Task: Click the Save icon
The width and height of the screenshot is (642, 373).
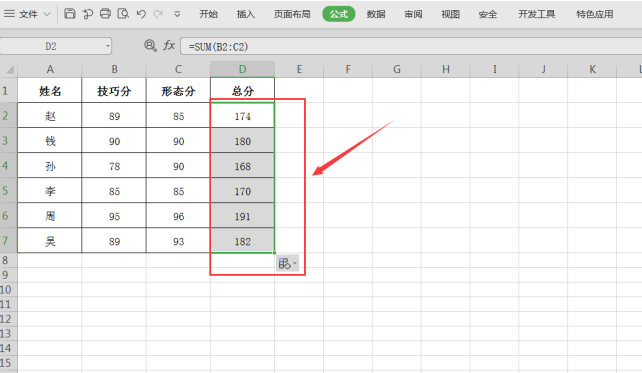Action: point(70,14)
